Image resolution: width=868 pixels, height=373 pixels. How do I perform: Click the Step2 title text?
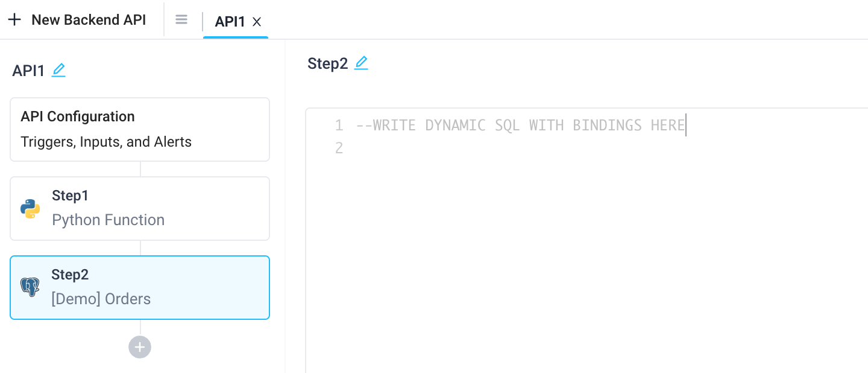tap(328, 63)
